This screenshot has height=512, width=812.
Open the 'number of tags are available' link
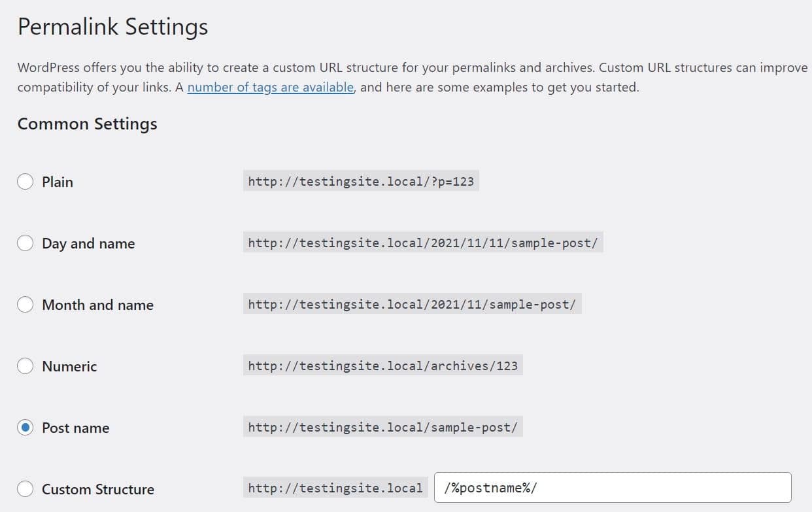click(270, 86)
